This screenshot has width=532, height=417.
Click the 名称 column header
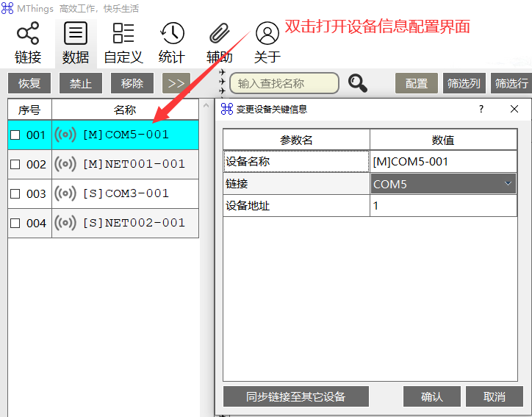click(125, 110)
